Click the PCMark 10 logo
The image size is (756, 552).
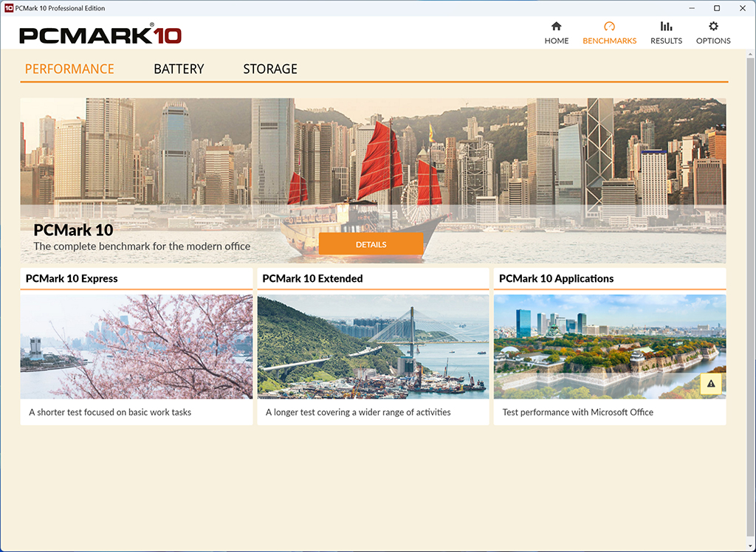tap(100, 35)
